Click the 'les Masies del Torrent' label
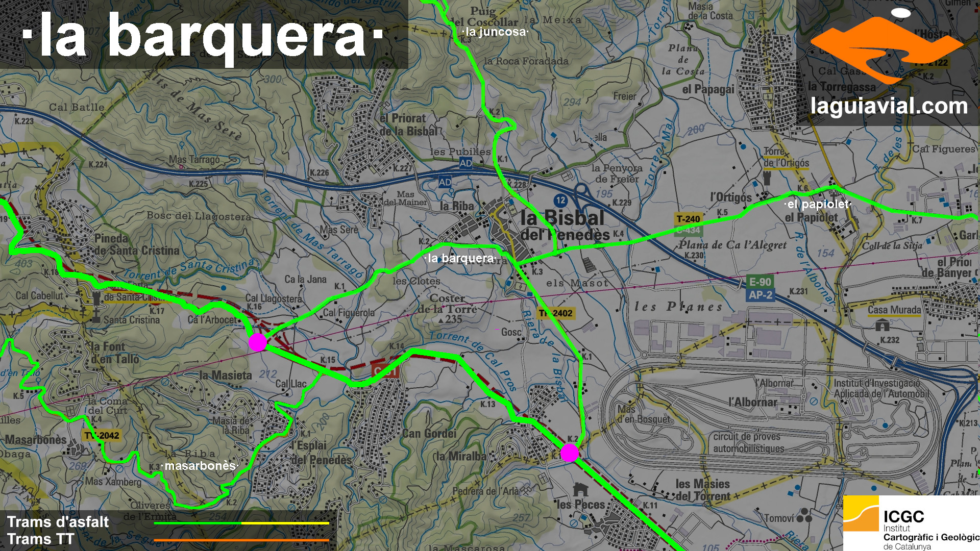This screenshot has height=551, width=980. pos(703,489)
